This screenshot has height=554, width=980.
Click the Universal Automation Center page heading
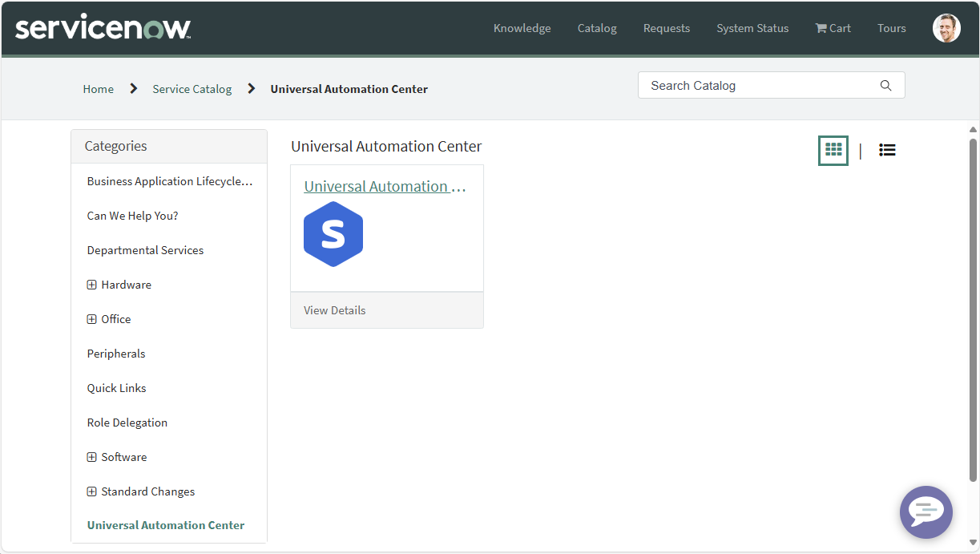(x=386, y=147)
